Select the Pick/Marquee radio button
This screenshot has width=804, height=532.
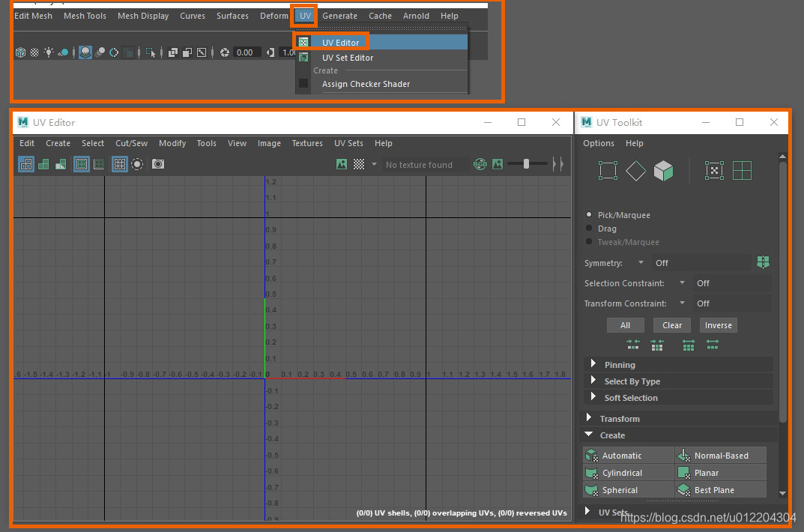pos(589,215)
